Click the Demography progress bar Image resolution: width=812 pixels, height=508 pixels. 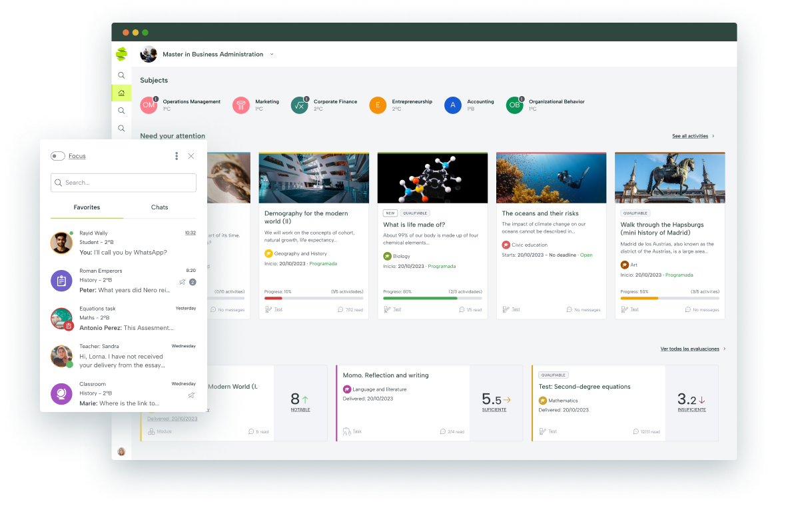coord(314,298)
